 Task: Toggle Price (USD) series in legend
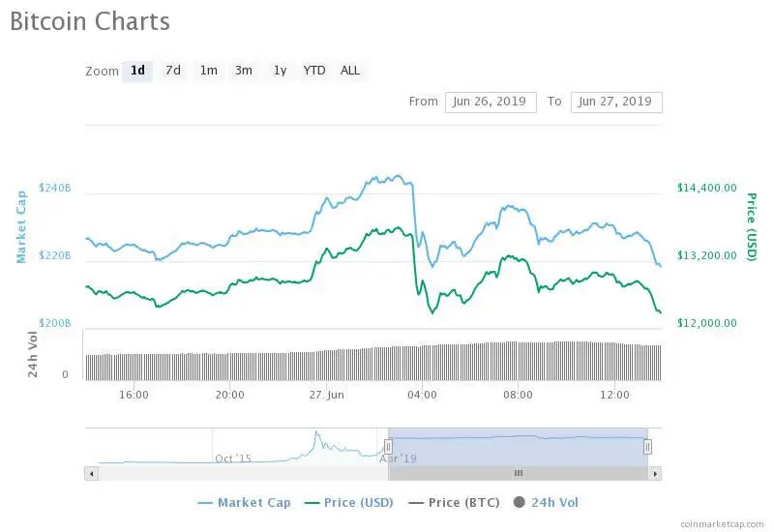pos(349,502)
